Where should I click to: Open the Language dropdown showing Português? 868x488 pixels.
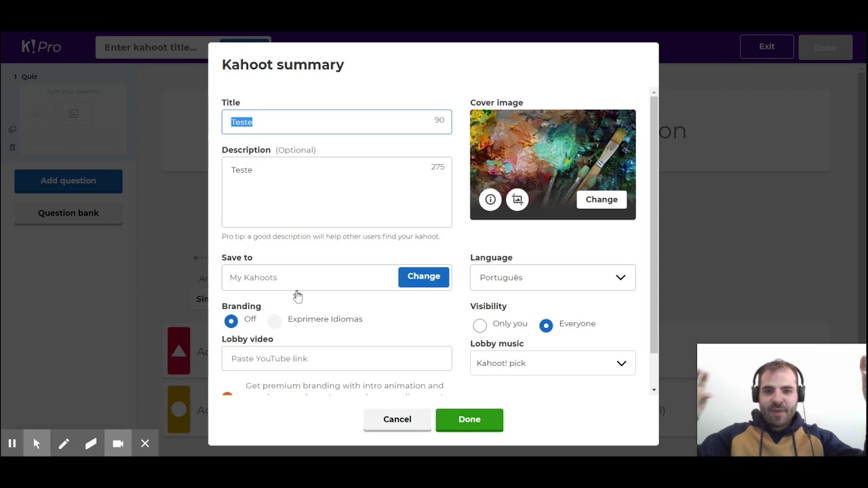[553, 277]
